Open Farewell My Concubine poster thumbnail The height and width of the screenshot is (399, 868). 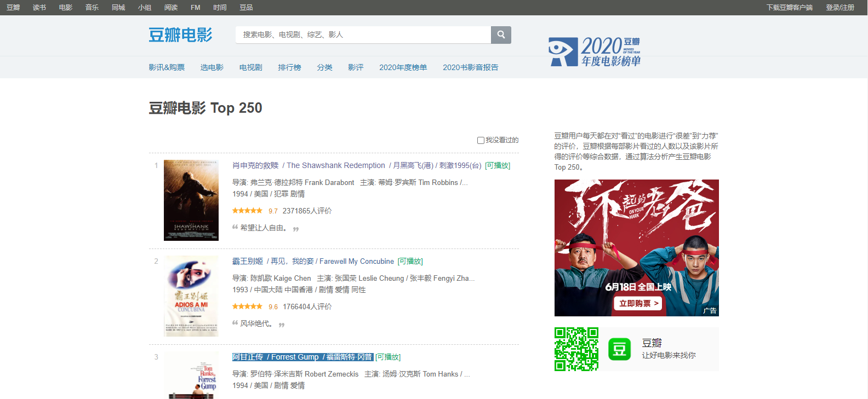pyautogui.click(x=191, y=296)
